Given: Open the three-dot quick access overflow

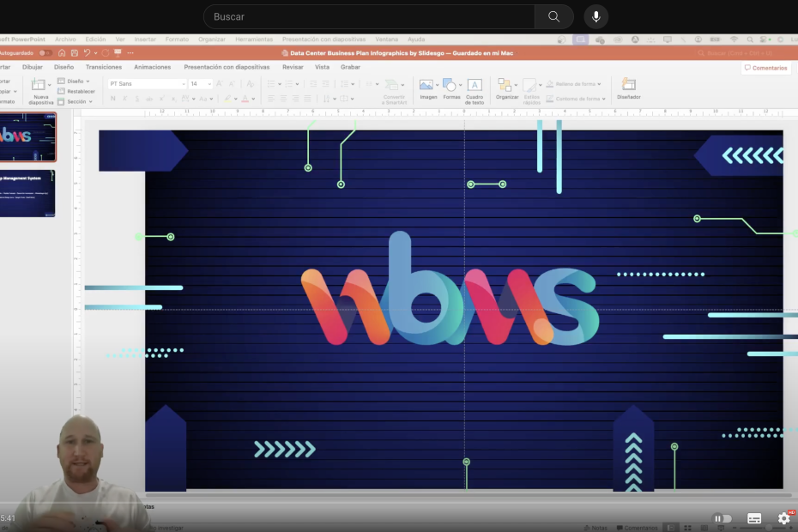Looking at the screenshot, I should point(130,53).
